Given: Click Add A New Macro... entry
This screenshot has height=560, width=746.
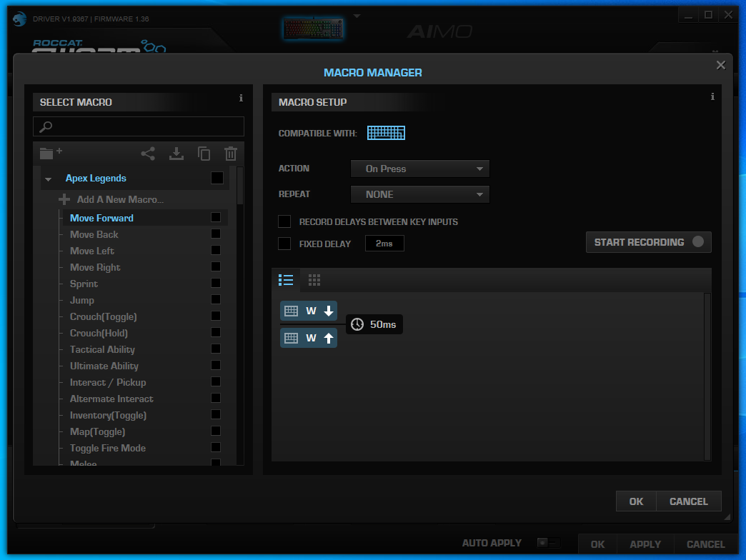Looking at the screenshot, I should pyautogui.click(x=120, y=200).
